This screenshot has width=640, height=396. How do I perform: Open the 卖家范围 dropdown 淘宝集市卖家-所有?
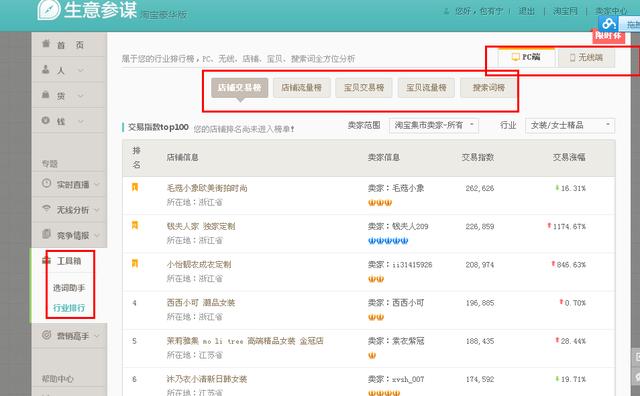[x=433, y=125]
